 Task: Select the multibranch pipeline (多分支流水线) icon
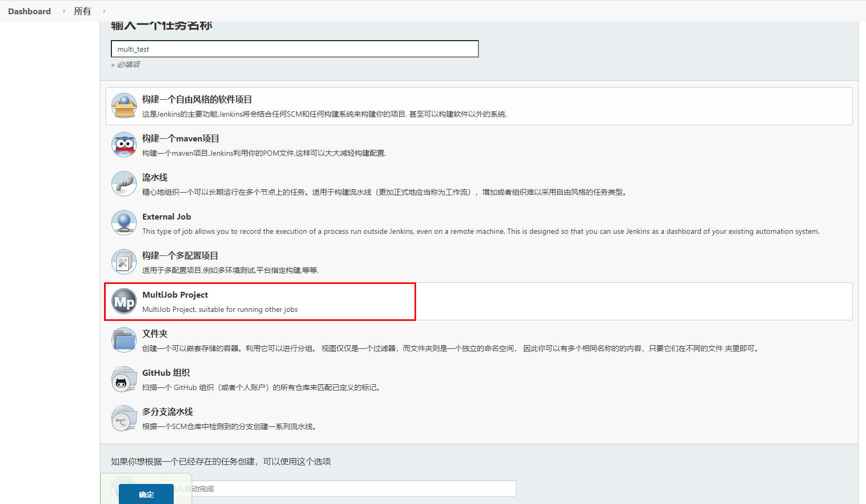pyautogui.click(x=124, y=419)
